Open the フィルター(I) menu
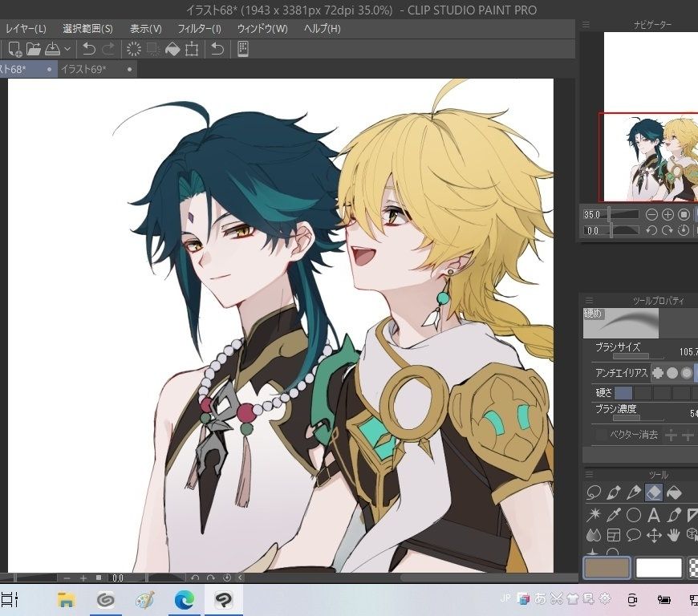Screen dimensions: 698x616 pyautogui.click(x=199, y=29)
